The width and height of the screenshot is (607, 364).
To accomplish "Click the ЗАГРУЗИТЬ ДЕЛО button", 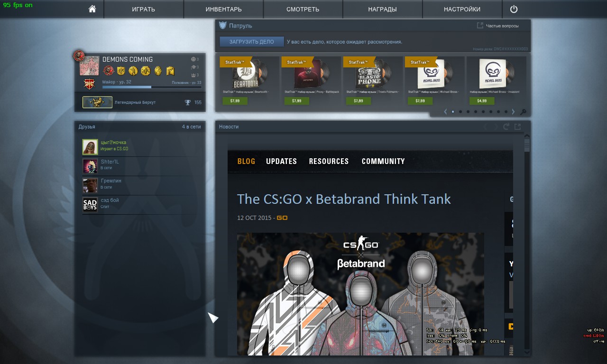I will (252, 42).
